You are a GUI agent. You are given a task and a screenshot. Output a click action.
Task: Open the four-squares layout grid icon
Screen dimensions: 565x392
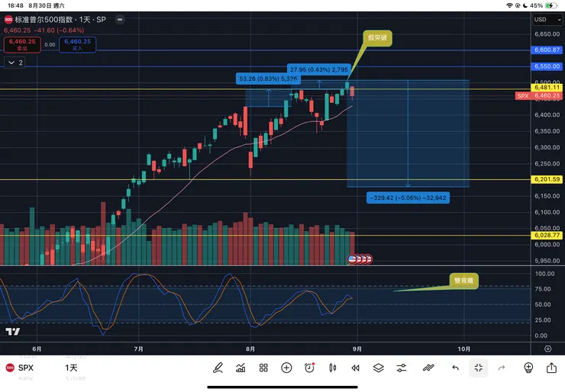click(x=263, y=368)
